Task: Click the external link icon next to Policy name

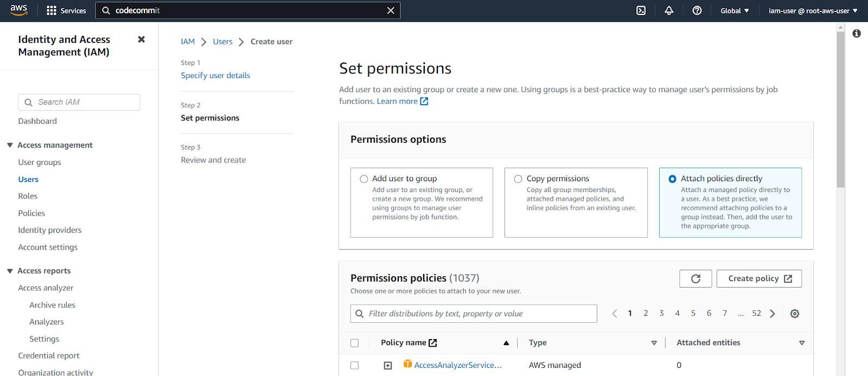Action: tap(433, 343)
